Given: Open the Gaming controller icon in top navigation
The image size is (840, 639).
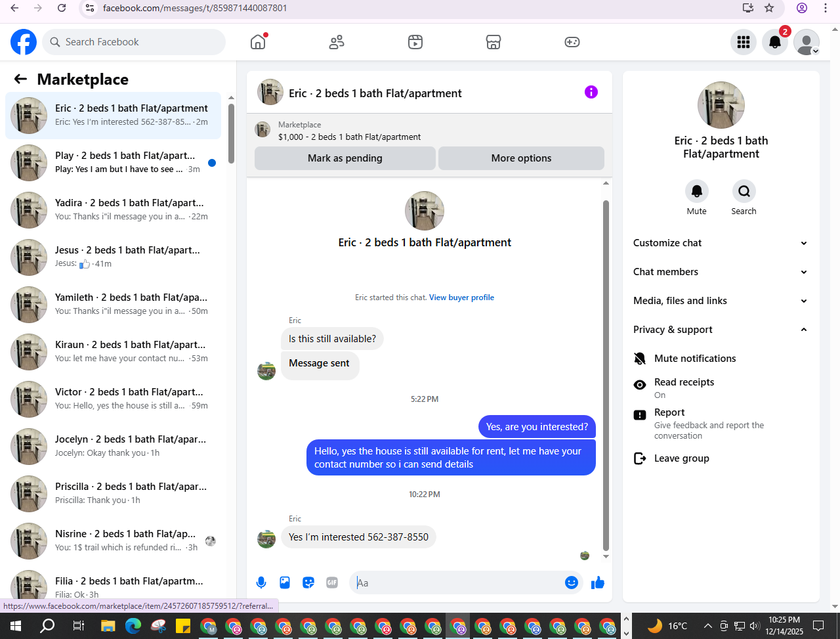Looking at the screenshot, I should point(572,42).
